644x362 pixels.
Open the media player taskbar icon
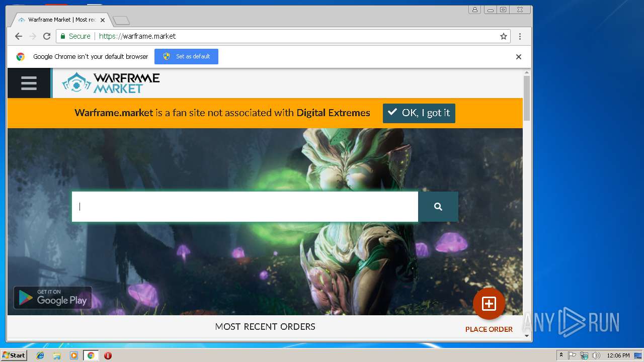click(x=74, y=355)
